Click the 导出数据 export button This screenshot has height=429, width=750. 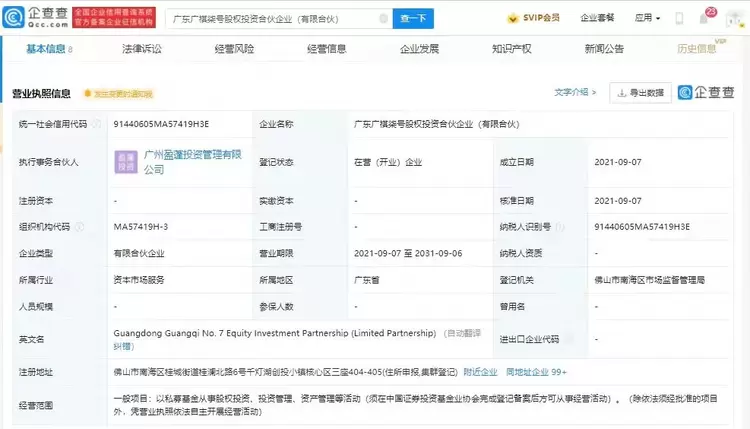[640, 93]
